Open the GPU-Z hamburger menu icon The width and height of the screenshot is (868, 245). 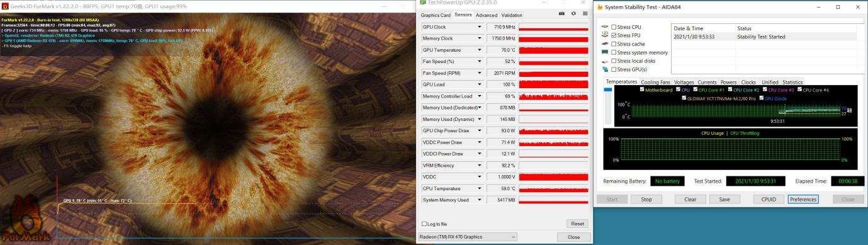(585, 14)
